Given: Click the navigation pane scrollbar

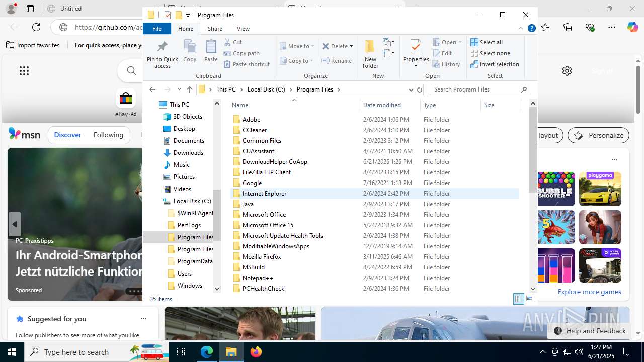Looking at the screenshot, I should (x=217, y=215).
